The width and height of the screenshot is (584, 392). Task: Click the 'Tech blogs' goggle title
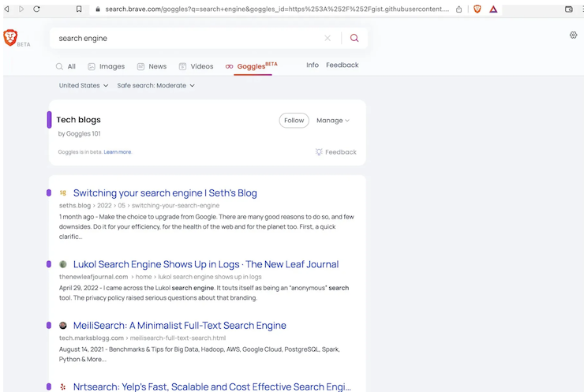coord(79,120)
